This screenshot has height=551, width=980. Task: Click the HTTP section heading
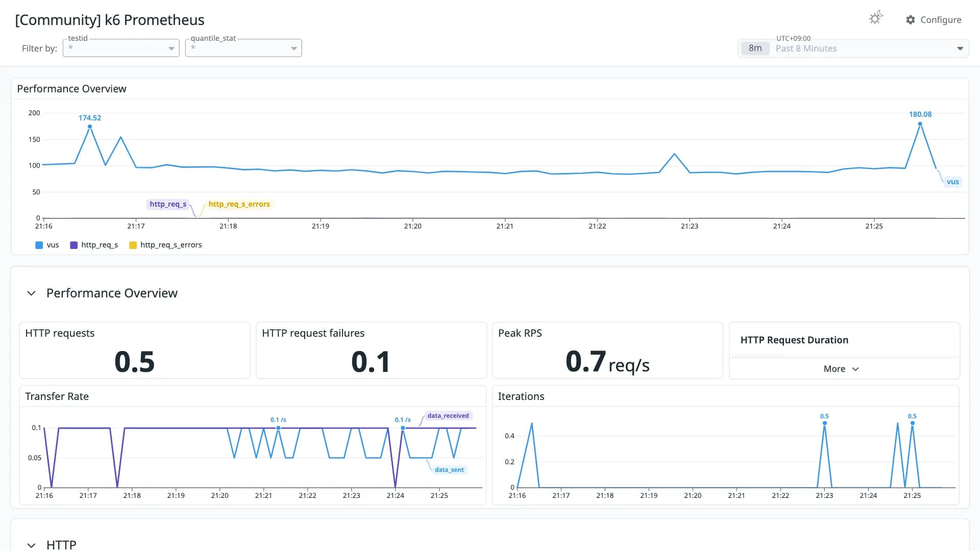tap(61, 545)
